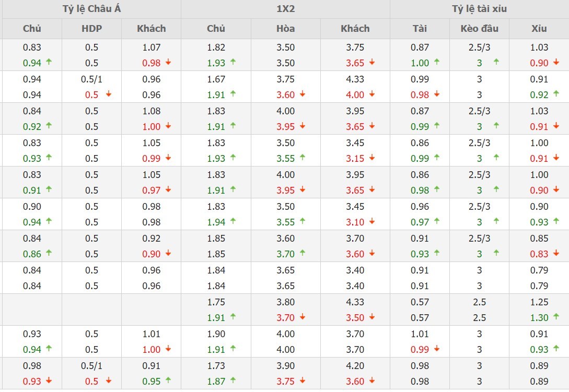Image resolution: width=569 pixels, height=392 pixels.
Task: Click the red arrow beside red 0.93
Action: tap(49, 381)
